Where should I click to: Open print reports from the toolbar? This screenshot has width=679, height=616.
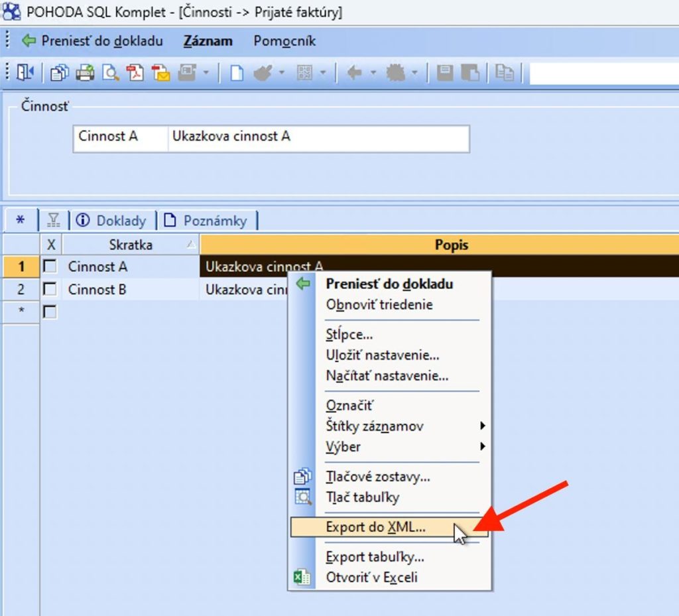tap(59, 73)
